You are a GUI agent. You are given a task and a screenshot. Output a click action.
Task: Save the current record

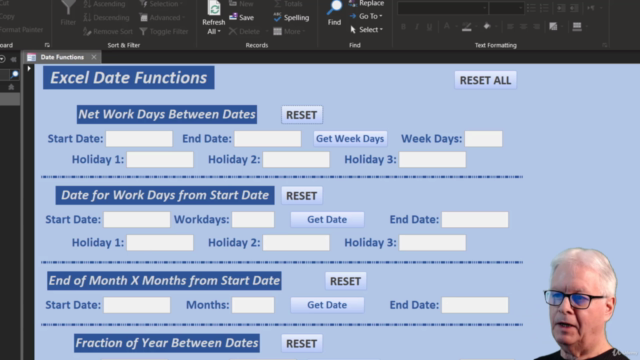tap(242, 18)
